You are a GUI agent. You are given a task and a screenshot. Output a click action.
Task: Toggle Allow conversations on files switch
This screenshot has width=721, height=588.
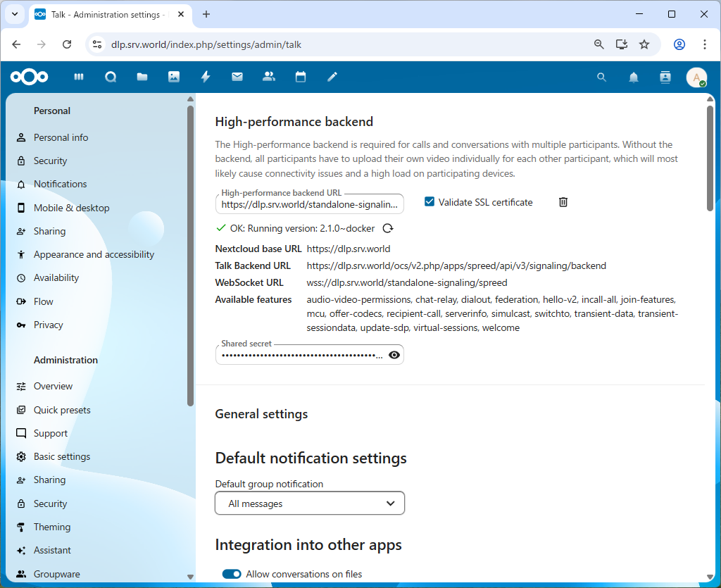(x=231, y=574)
